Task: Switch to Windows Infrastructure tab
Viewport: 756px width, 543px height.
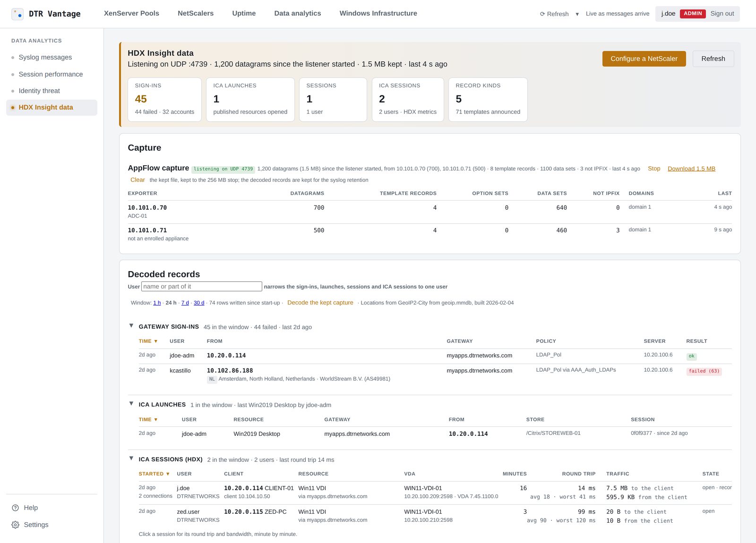Action: (378, 13)
